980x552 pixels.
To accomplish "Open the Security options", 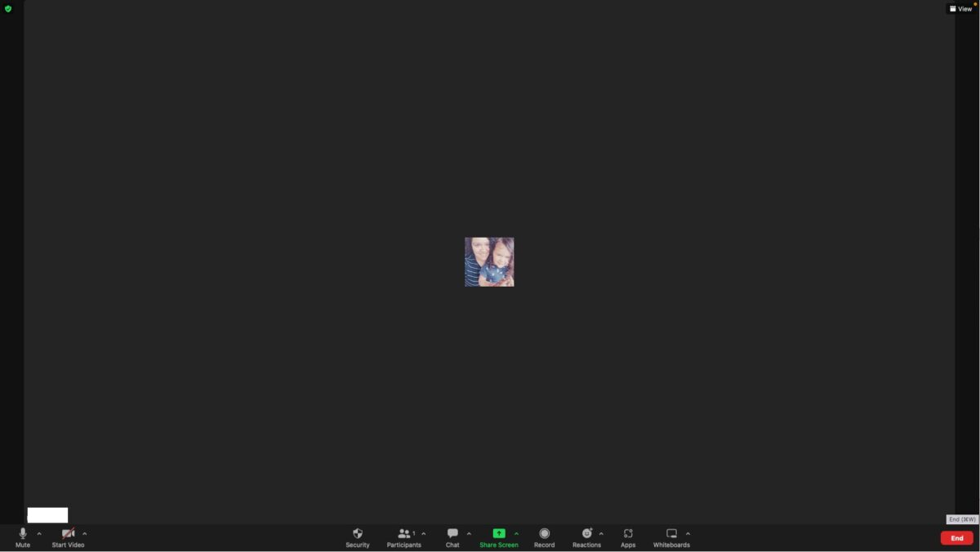I will pos(357,537).
